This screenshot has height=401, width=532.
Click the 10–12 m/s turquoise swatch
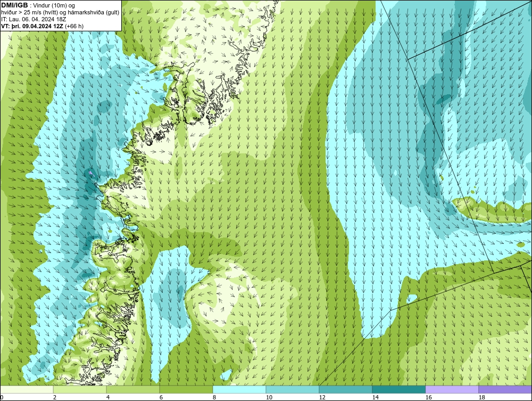tap(293, 389)
